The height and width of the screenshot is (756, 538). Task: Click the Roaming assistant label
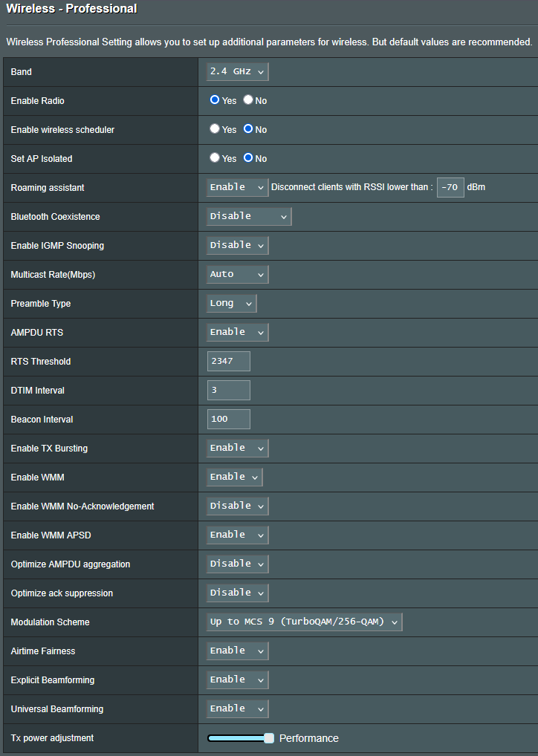[x=48, y=188]
